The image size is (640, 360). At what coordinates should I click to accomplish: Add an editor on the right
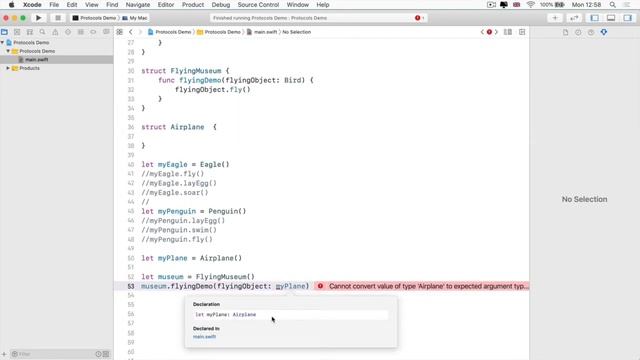click(x=522, y=32)
